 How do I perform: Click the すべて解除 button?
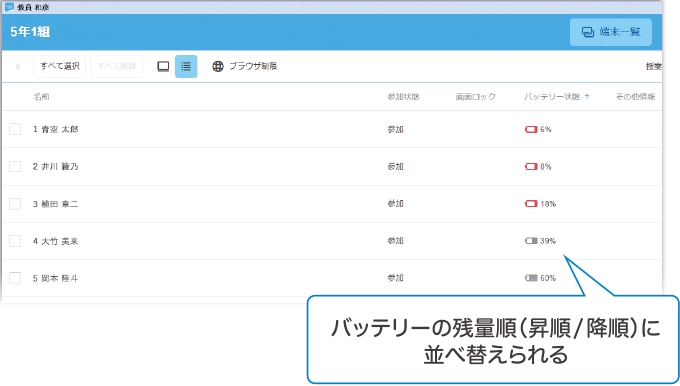click(116, 66)
